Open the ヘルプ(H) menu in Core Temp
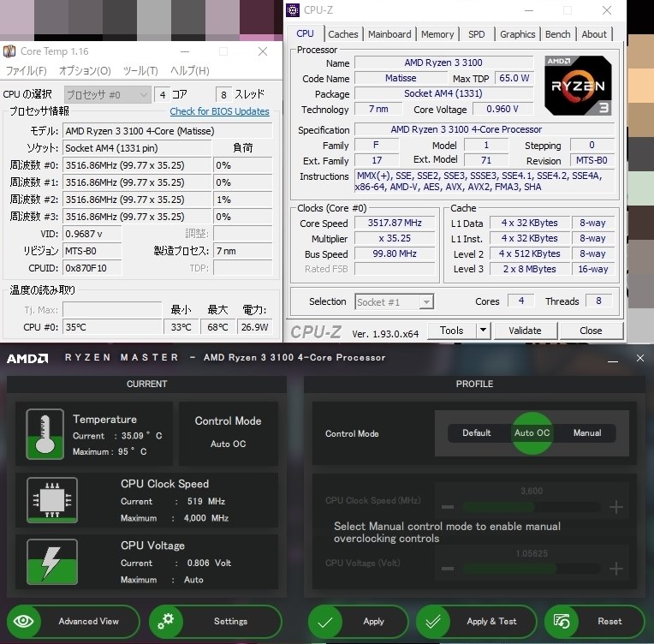 pyautogui.click(x=190, y=70)
